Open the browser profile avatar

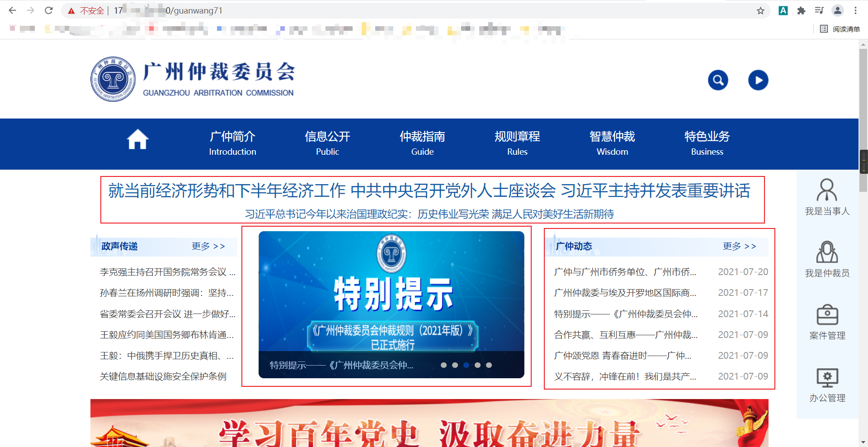click(x=838, y=10)
